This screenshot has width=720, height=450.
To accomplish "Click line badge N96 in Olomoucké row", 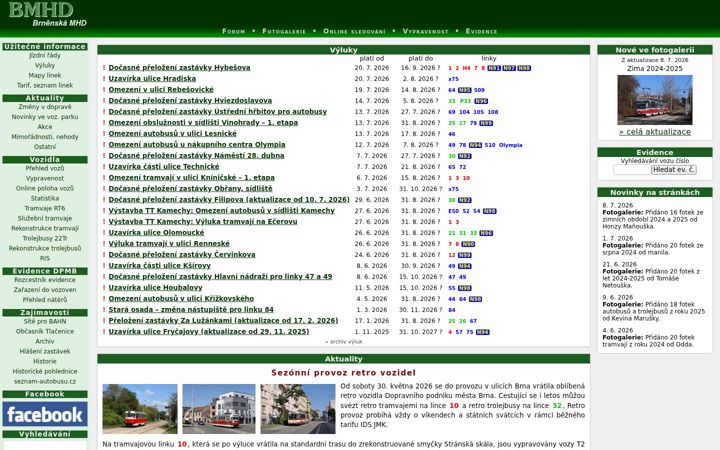I will [486, 233].
